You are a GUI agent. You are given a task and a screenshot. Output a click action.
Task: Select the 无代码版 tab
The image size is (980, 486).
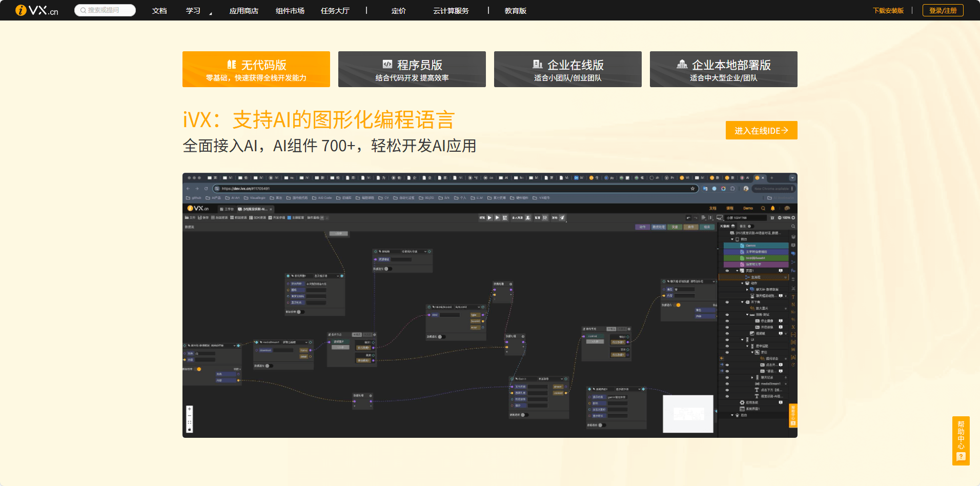pyautogui.click(x=256, y=69)
